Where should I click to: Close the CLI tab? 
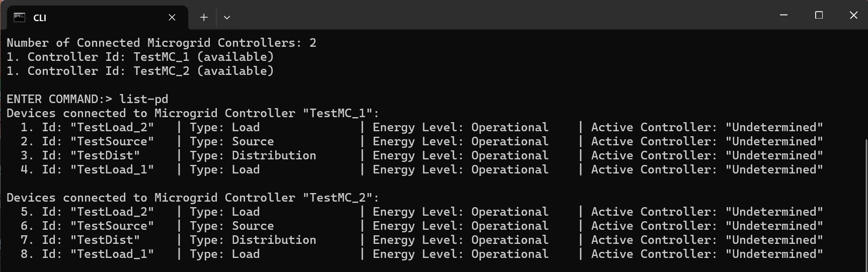172,18
